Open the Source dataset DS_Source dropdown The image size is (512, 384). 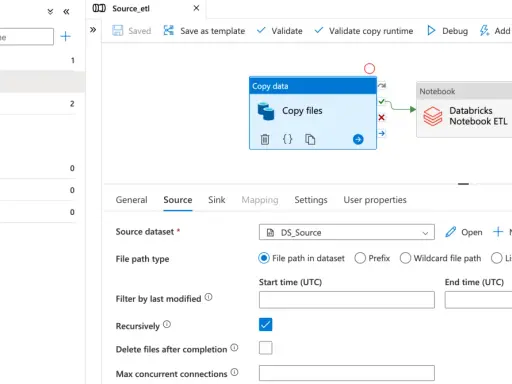[x=347, y=232]
